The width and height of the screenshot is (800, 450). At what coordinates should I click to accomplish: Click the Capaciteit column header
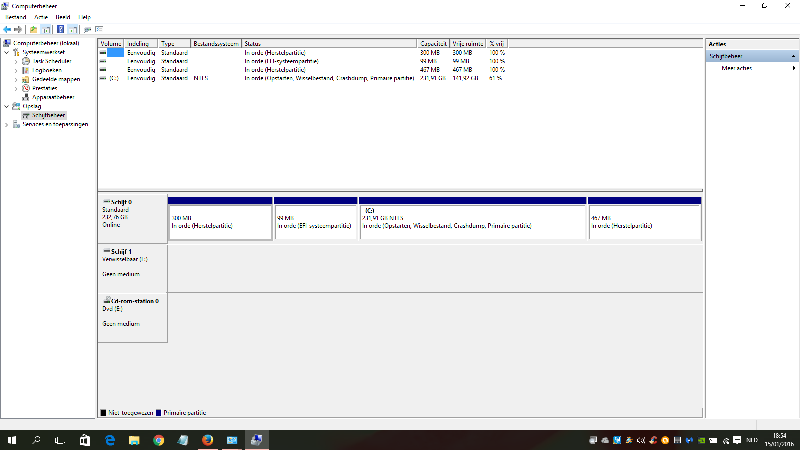coord(433,44)
